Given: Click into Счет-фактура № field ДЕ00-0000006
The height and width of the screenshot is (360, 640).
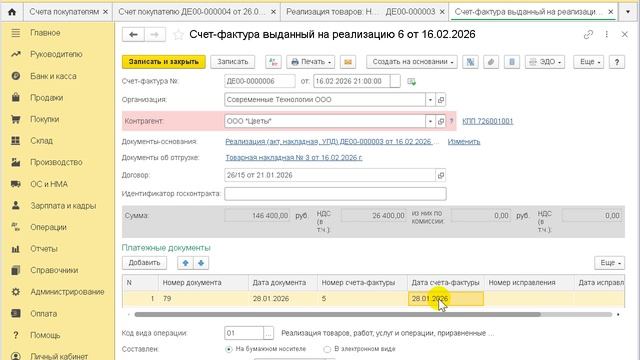Looking at the screenshot, I should click(x=260, y=81).
